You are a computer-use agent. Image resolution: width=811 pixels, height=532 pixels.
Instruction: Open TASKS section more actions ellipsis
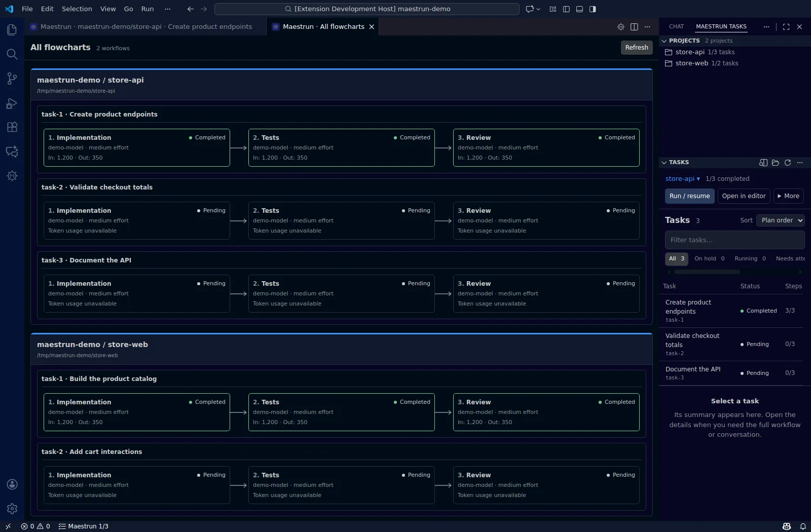pos(800,163)
